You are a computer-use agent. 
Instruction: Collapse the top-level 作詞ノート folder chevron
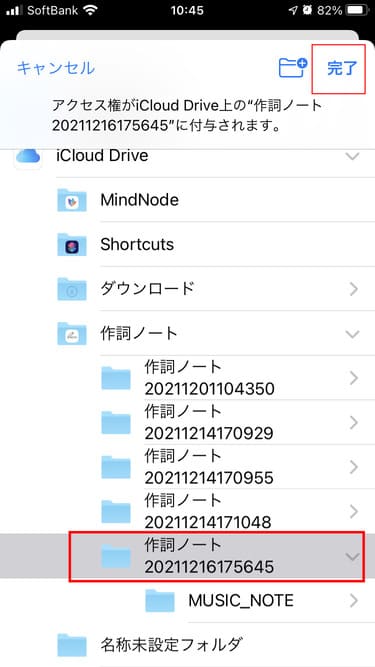pyautogui.click(x=352, y=334)
